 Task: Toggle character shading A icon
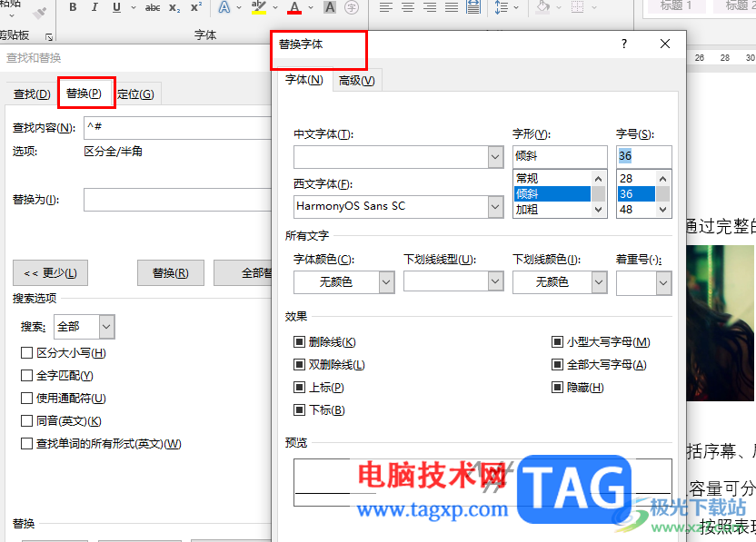pos(330,7)
